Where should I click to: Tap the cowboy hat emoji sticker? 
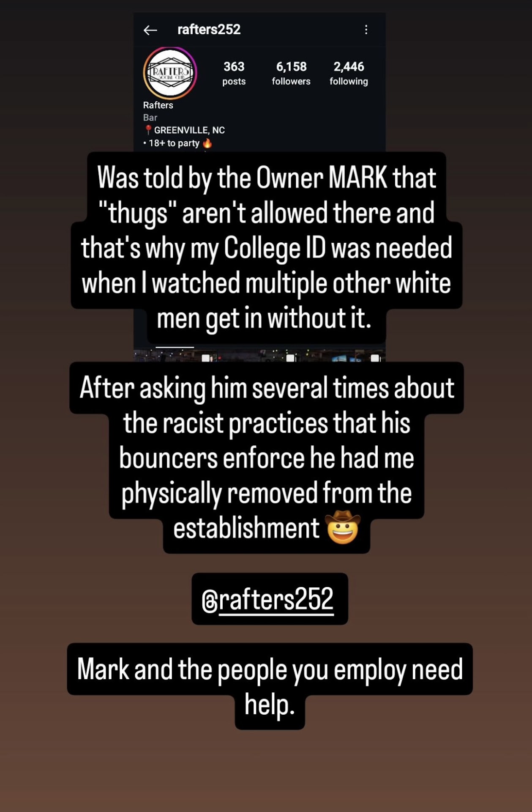(x=344, y=527)
